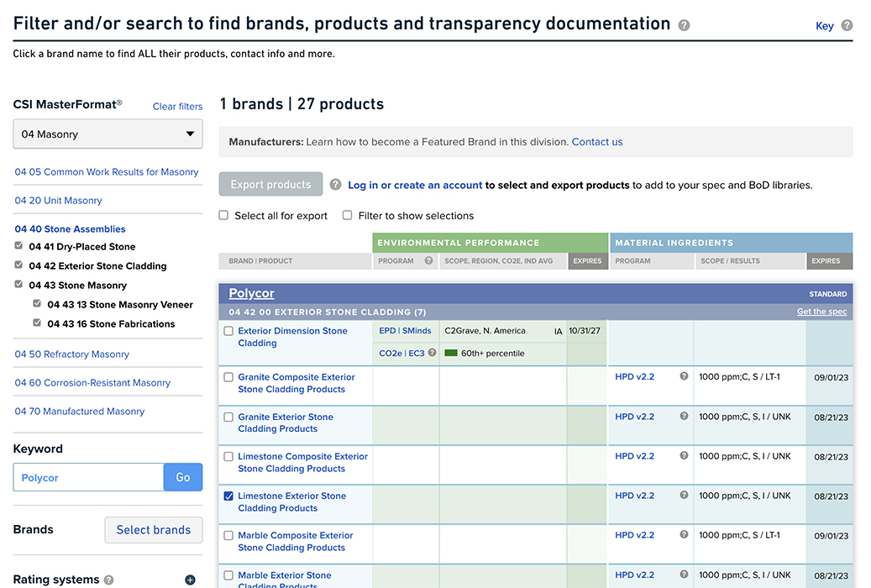Expand 04 50 Refractory Masonry section

72,354
